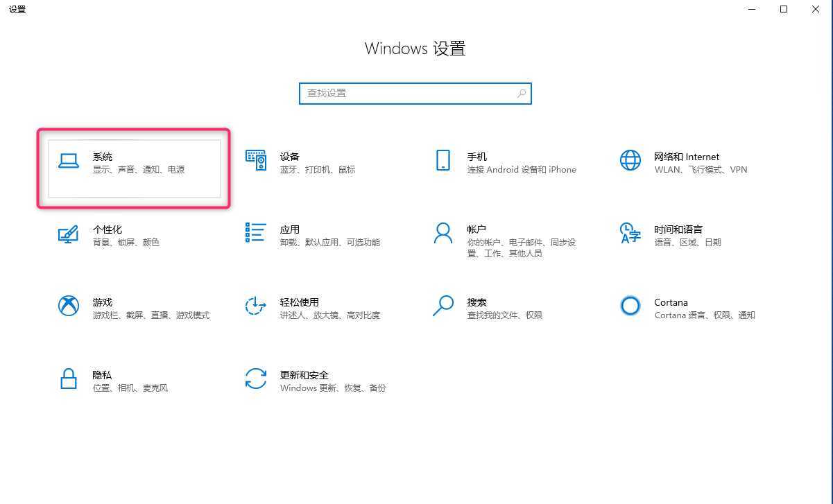
Task: Open the 手机 settings title
Action: pyautogui.click(x=477, y=157)
